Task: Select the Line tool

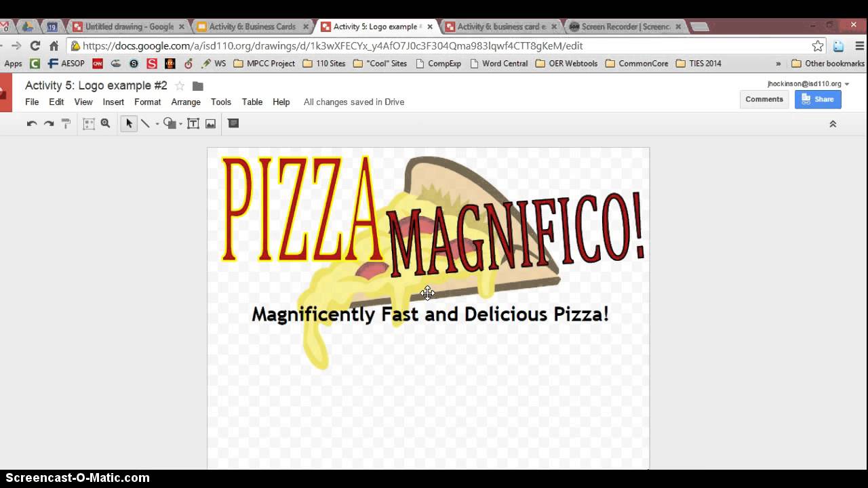Action: click(x=145, y=123)
